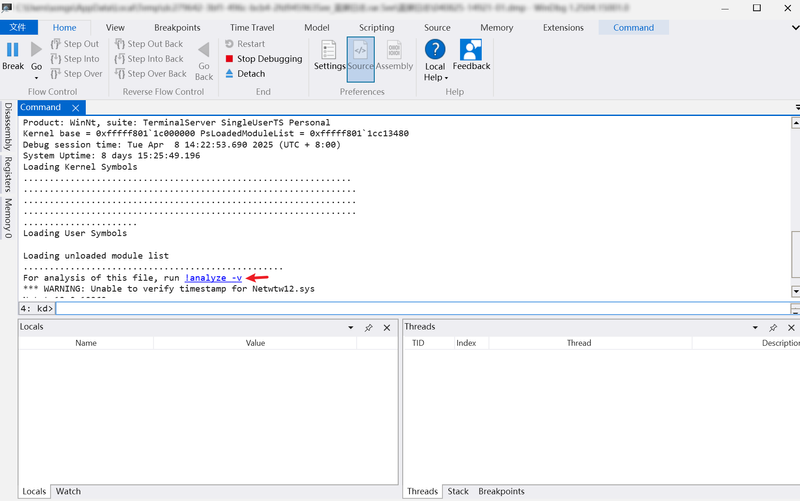Switch to the Locals bottom tab

click(34, 491)
